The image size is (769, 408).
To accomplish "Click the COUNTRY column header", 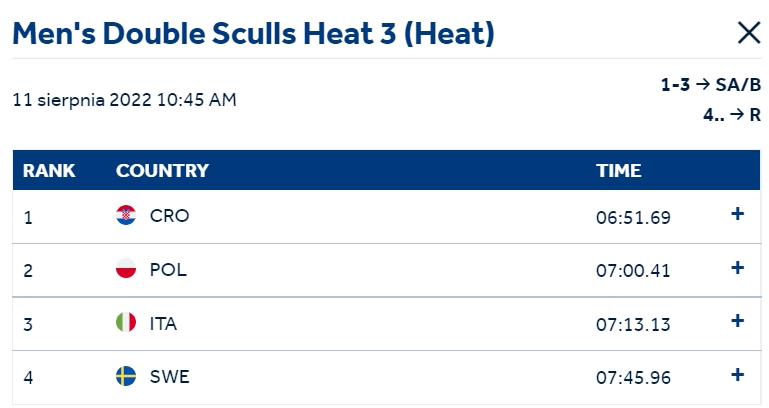I will tap(162, 171).
